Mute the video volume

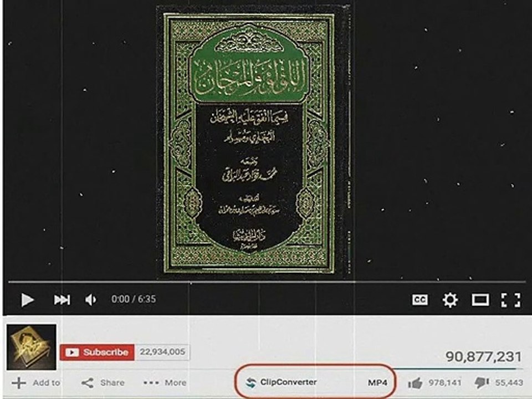coord(90,300)
